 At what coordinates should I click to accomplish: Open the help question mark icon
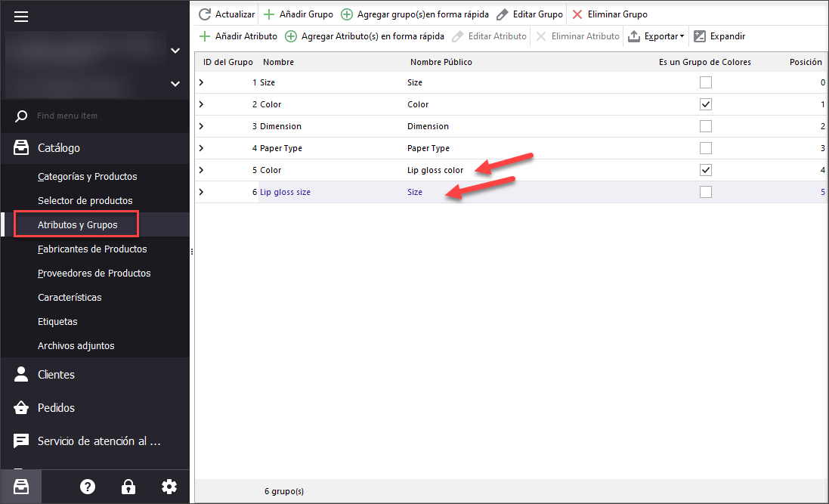[x=88, y=487]
